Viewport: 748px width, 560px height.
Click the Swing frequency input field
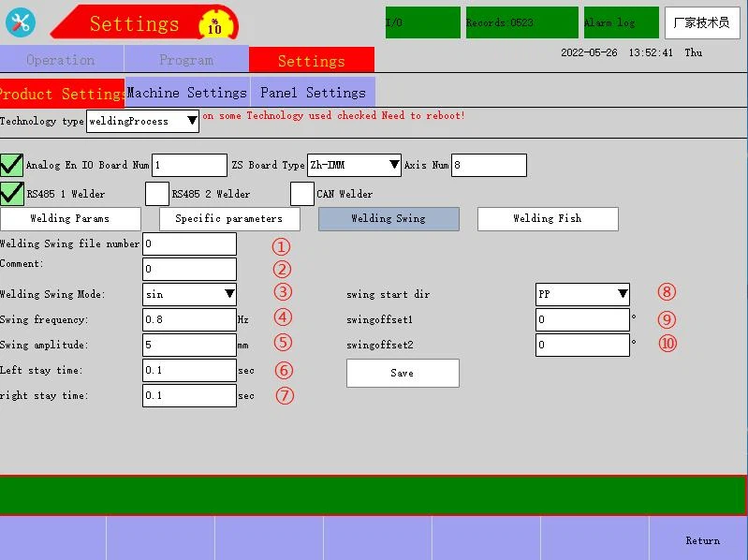[189, 319]
